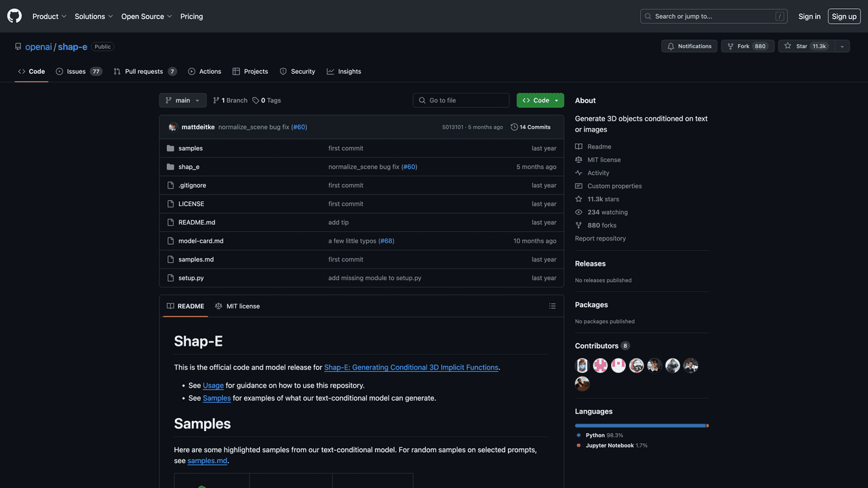Open the openai owner link

39,47
